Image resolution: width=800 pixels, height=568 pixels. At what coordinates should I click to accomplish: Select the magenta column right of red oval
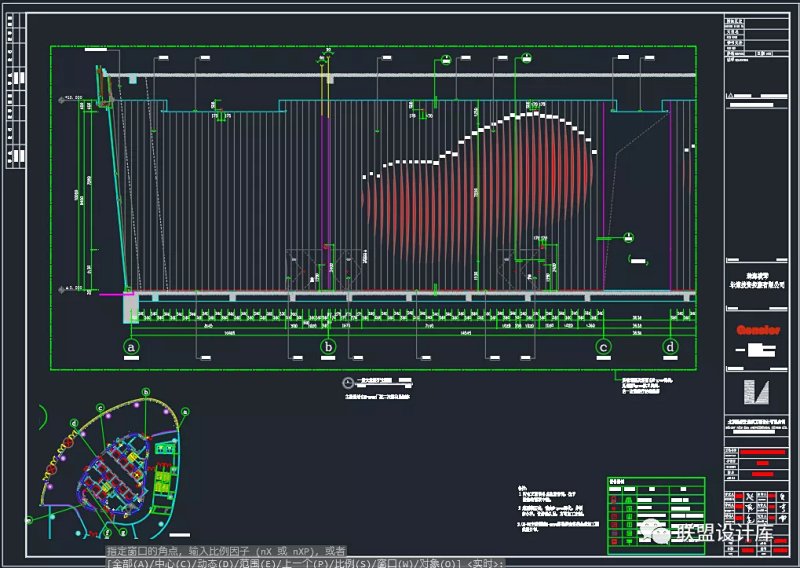tap(603, 200)
